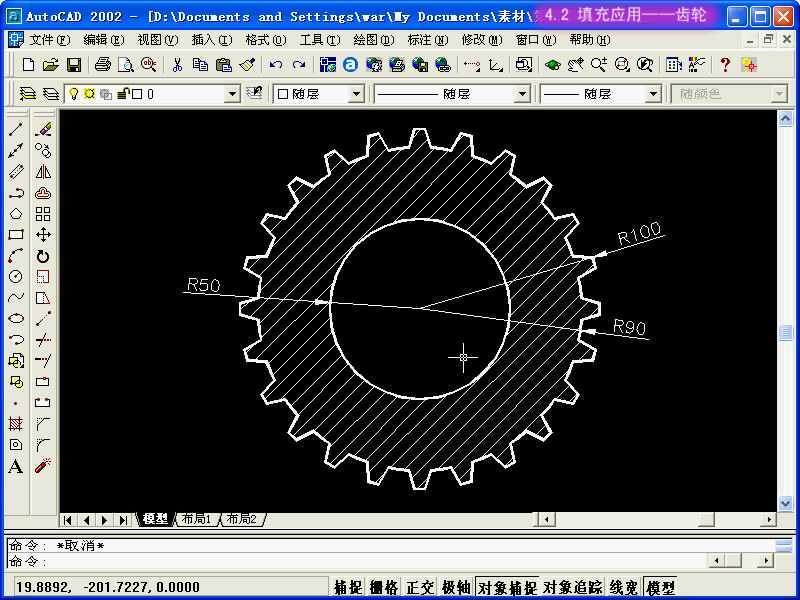
Task: Open the 标注(N) menu
Action: click(x=428, y=40)
